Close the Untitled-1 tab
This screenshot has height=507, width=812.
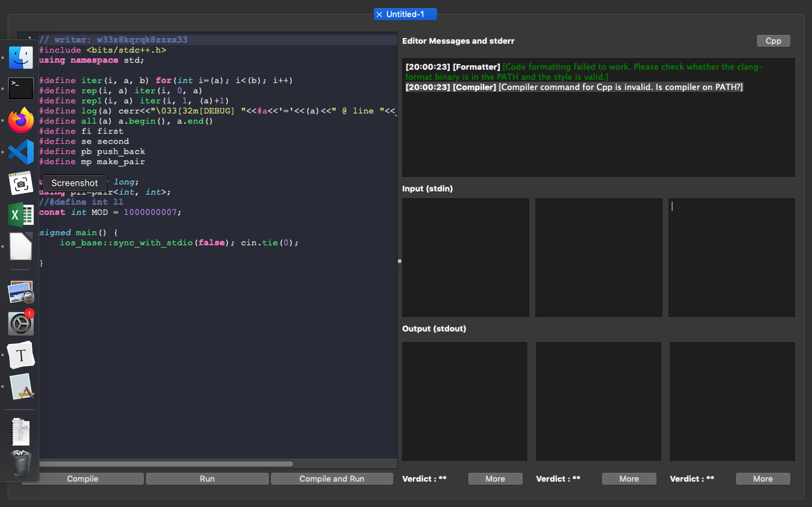tap(379, 14)
